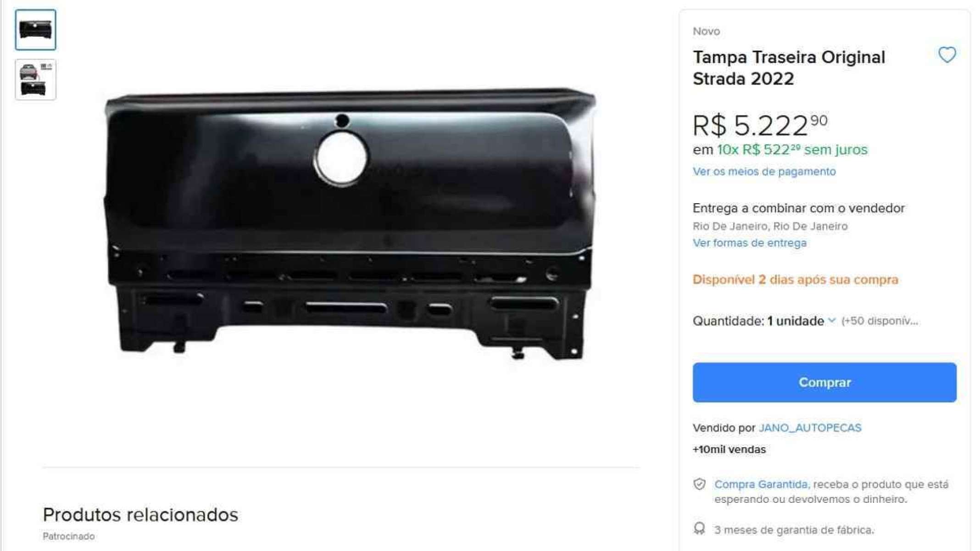Image resolution: width=980 pixels, height=551 pixels.
Task: Click the +50 disponív... stock text
Action: (x=880, y=321)
